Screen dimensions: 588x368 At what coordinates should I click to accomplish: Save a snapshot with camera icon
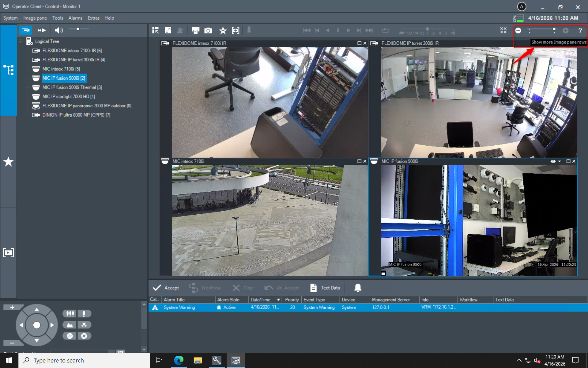pyautogui.click(x=208, y=30)
